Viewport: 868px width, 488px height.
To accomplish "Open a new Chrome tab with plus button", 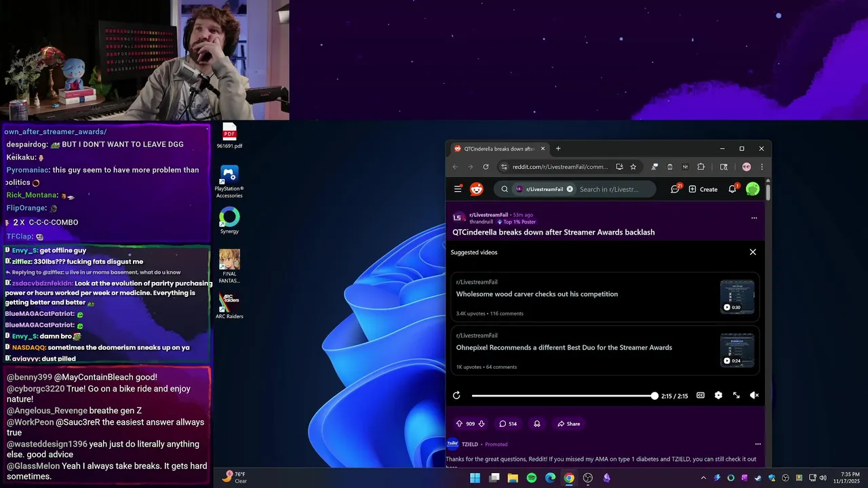I will tap(558, 148).
